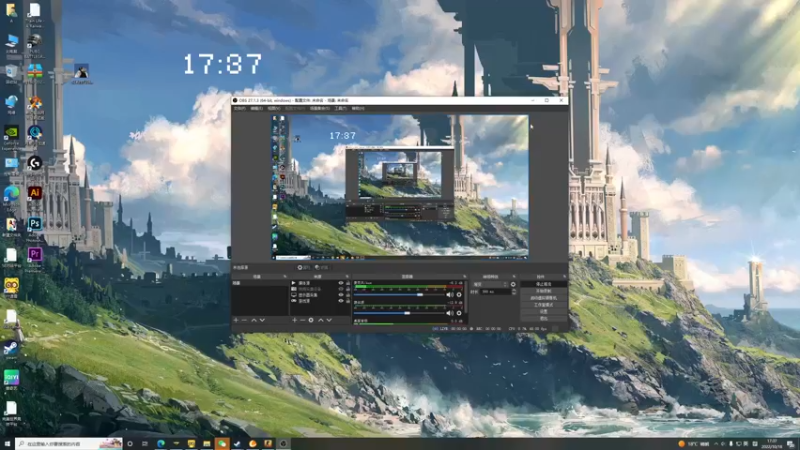Undock the Audio Mixer panel

465,277
